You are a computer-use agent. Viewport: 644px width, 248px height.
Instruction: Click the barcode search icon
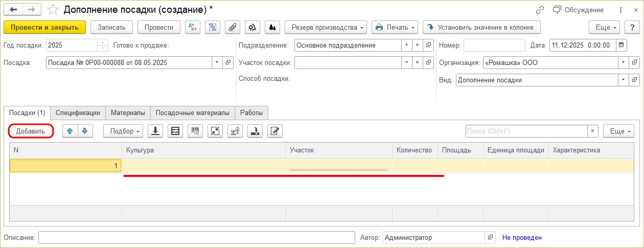click(195, 131)
